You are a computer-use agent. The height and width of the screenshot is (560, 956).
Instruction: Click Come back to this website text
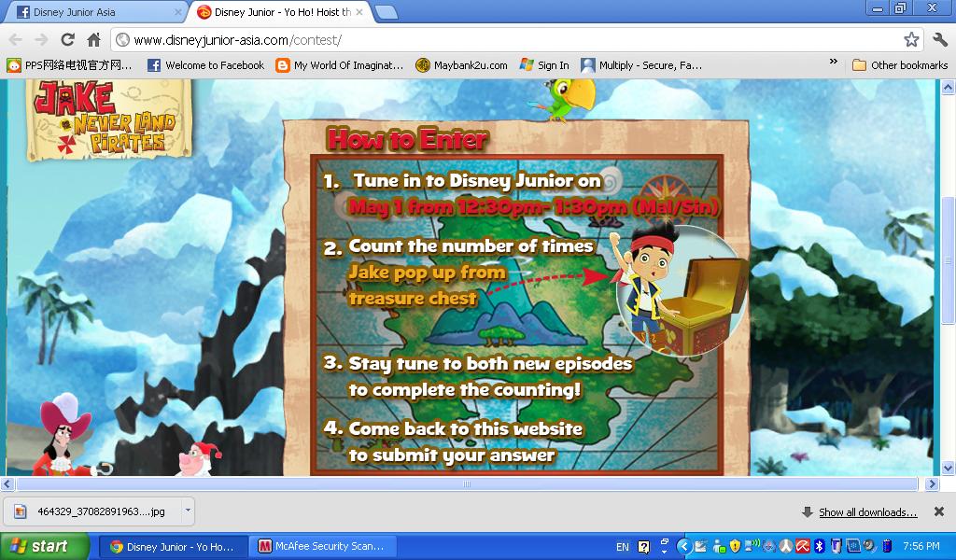(x=465, y=429)
